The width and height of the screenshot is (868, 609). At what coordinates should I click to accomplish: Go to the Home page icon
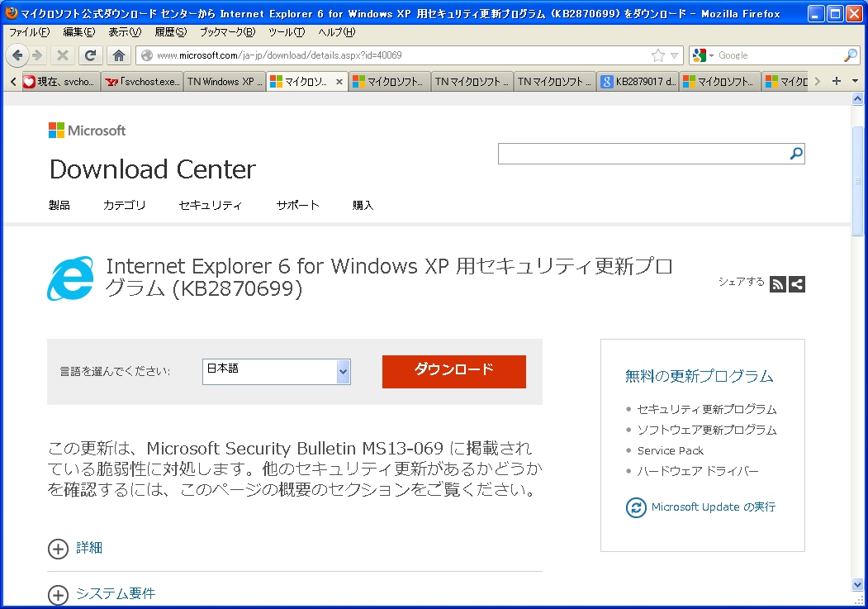coord(119,55)
